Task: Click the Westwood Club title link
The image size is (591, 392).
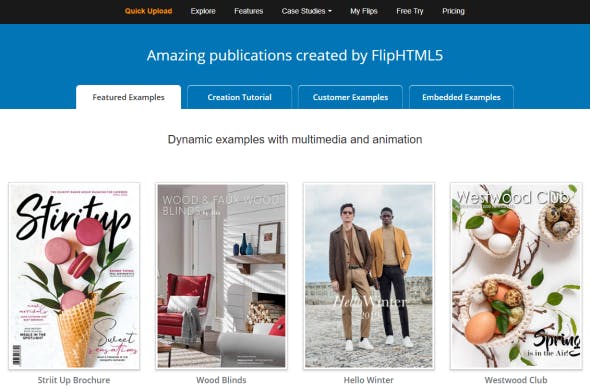Action: [x=516, y=380]
